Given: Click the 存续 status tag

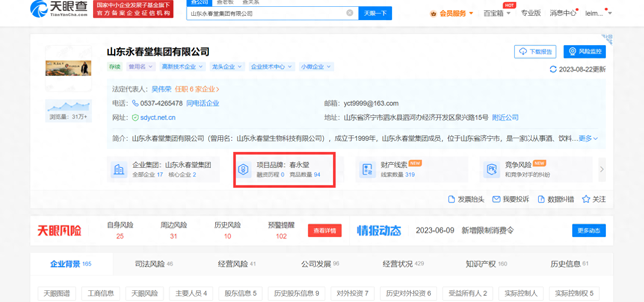Looking at the screenshot, I should click(x=115, y=67).
